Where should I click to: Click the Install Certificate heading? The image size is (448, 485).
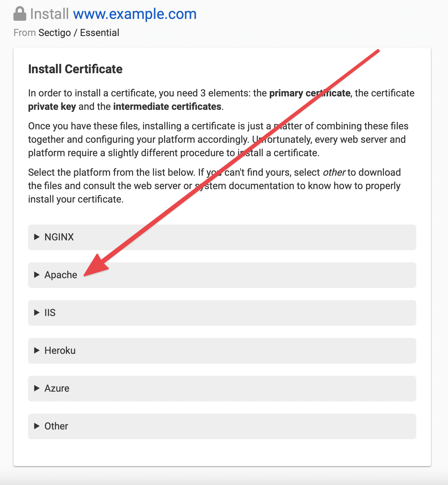(75, 69)
